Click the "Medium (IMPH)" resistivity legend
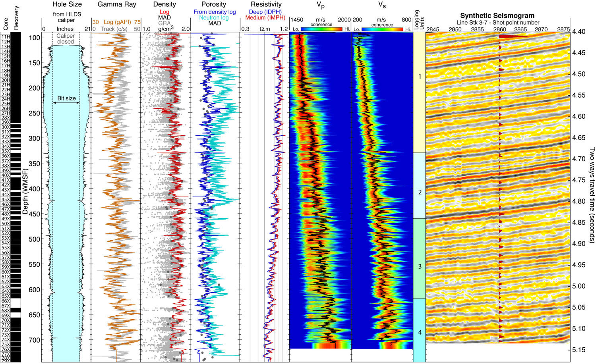596x364 pixels. (x=265, y=18)
